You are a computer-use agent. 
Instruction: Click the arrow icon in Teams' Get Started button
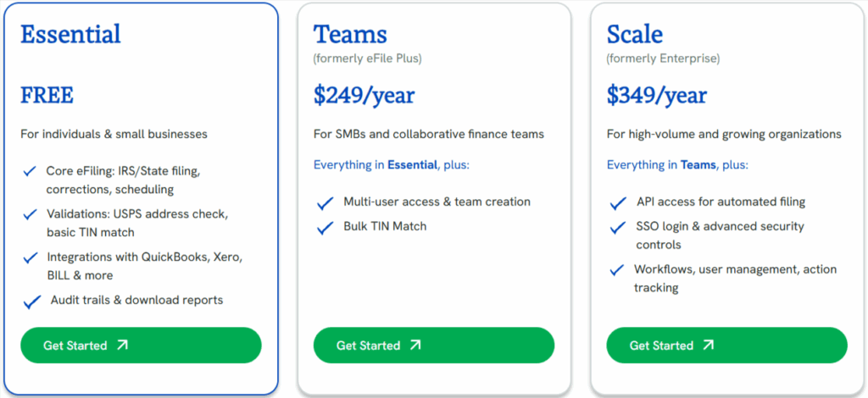click(415, 345)
